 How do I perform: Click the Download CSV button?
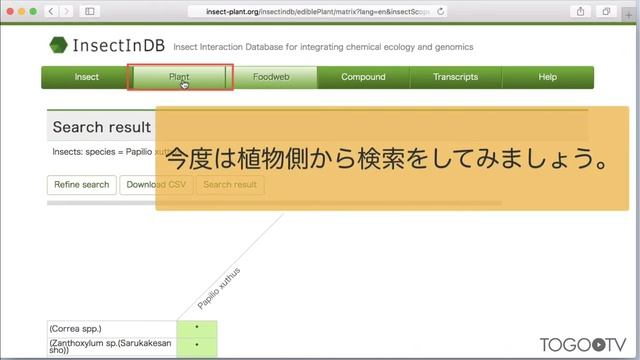tap(156, 184)
